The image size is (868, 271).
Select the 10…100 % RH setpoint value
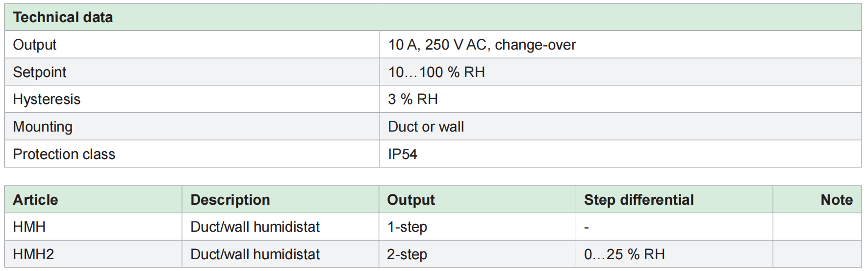coord(436,72)
